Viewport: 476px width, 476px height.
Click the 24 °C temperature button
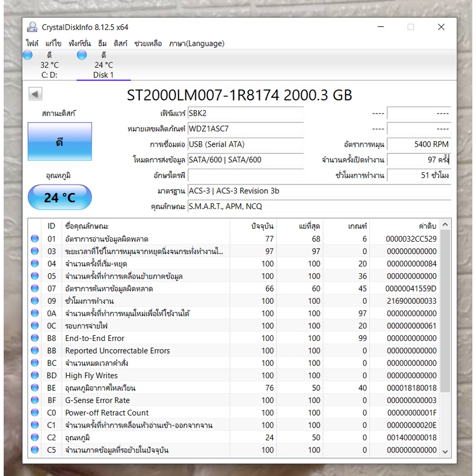[59, 198]
